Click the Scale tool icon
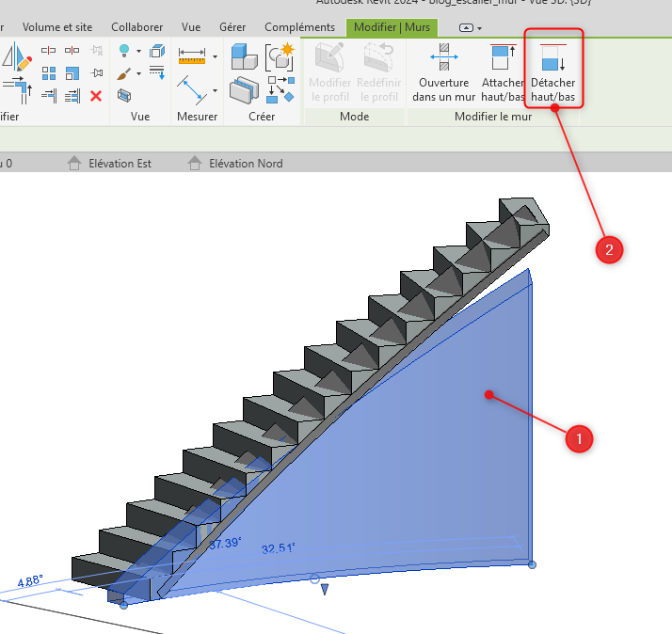Image resolution: width=672 pixels, height=634 pixels. (72, 72)
